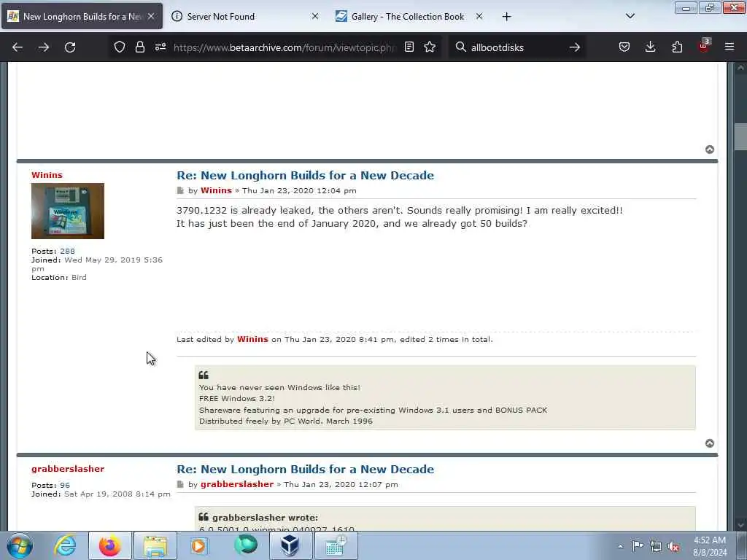Click 'Thu Jan 23, 2020 12:04 pm' timestamp
747x560 pixels.
(299, 190)
